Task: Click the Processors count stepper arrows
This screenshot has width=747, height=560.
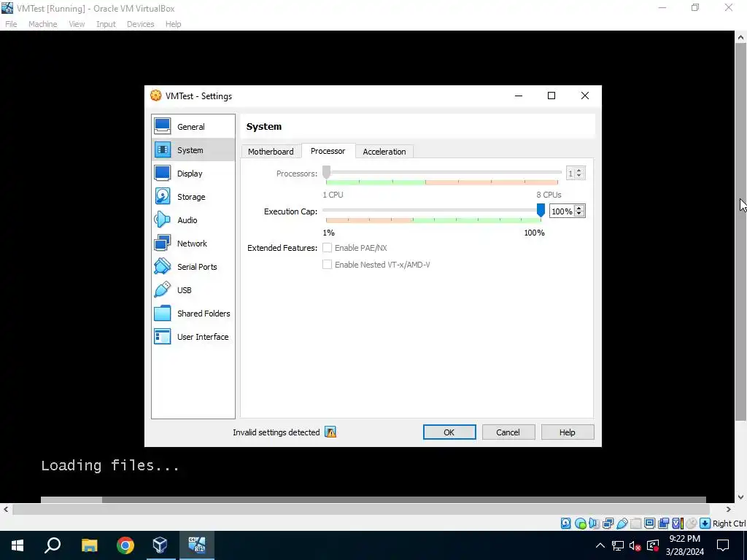Action: point(579,174)
